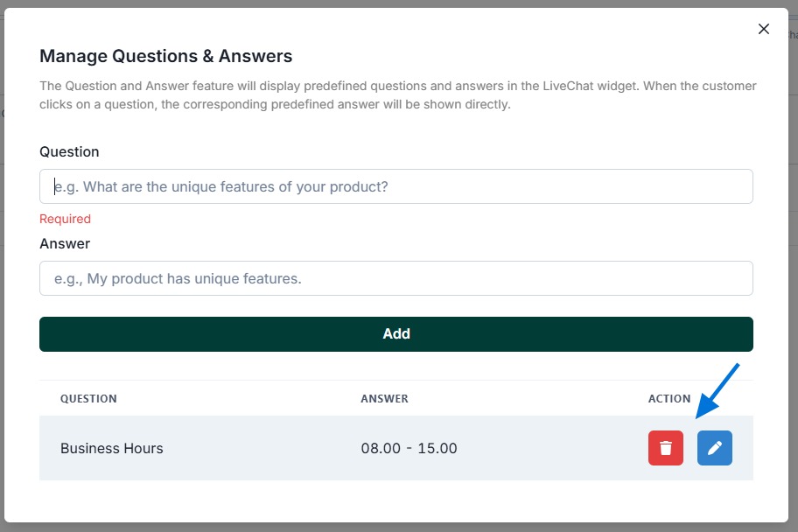
Task: Select the QUESTION column header
Action: [x=88, y=398]
